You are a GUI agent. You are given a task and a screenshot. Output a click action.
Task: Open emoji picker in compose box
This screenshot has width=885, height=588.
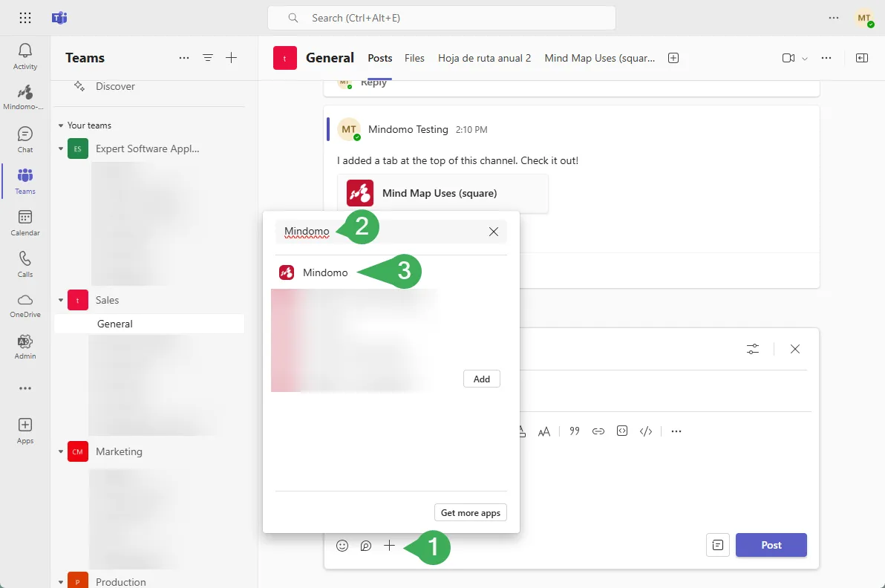(x=342, y=546)
